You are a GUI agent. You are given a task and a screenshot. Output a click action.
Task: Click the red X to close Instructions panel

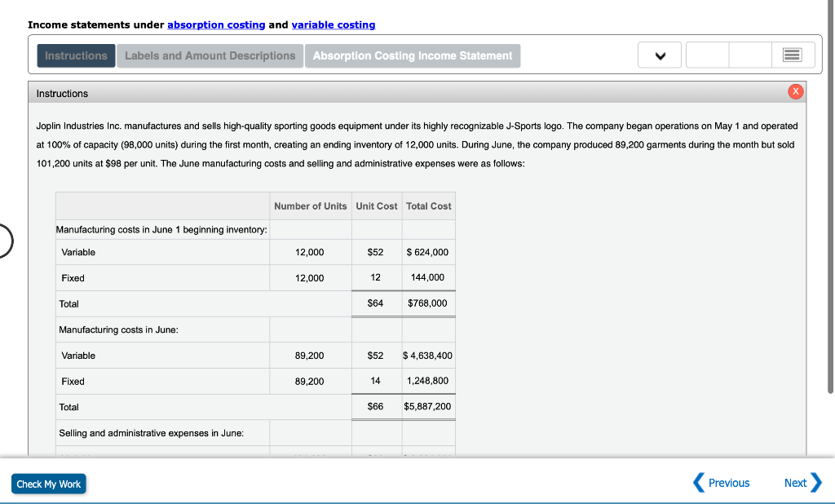(x=796, y=91)
